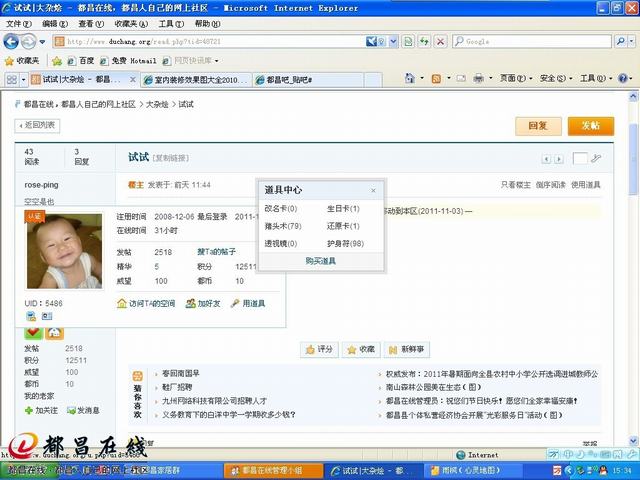
Task: Click the 返回列表 button
Action: click(37, 125)
